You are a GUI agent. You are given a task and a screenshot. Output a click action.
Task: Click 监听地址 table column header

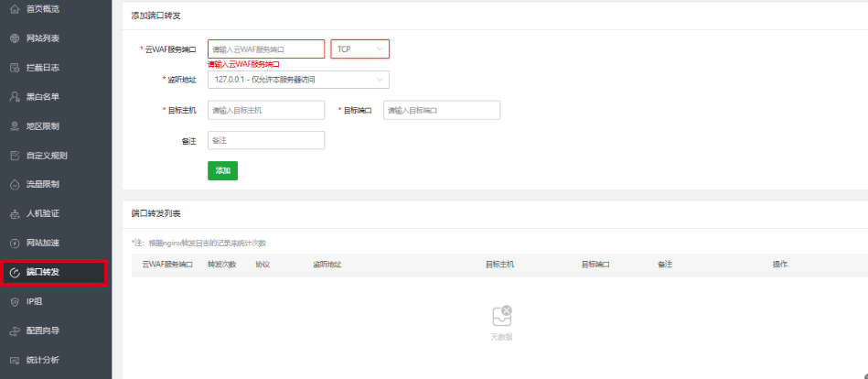327,265
